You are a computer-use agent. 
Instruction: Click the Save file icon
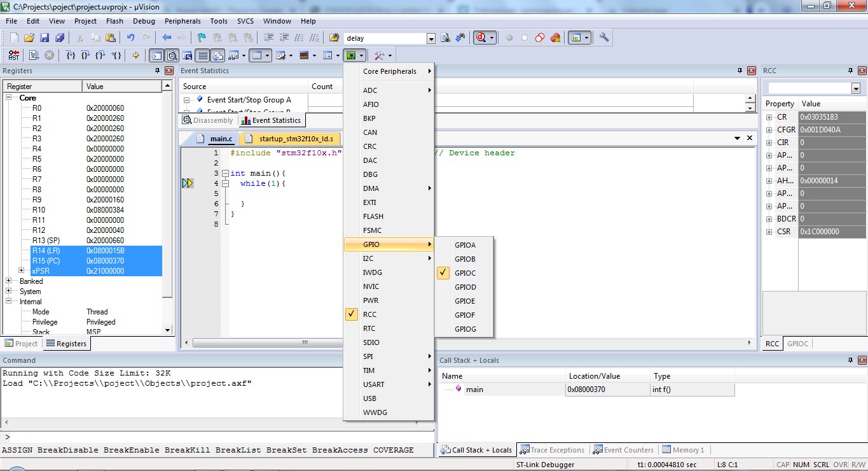pos(45,38)
